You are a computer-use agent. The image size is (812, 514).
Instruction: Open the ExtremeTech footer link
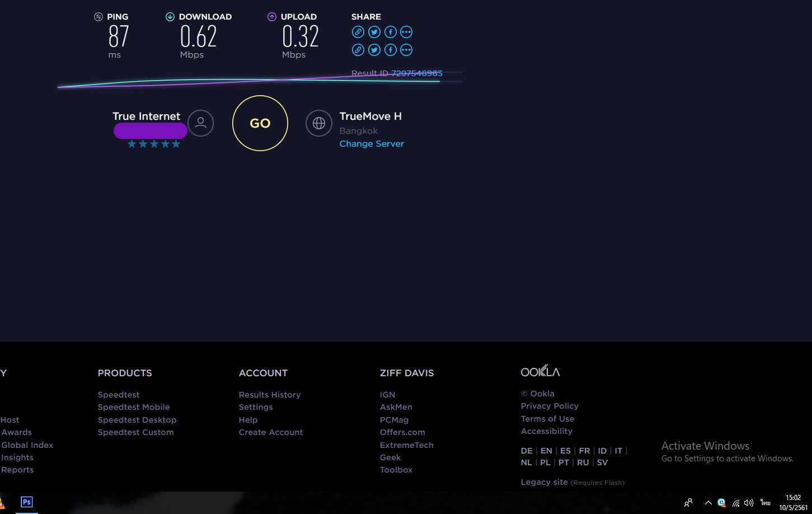407,445
